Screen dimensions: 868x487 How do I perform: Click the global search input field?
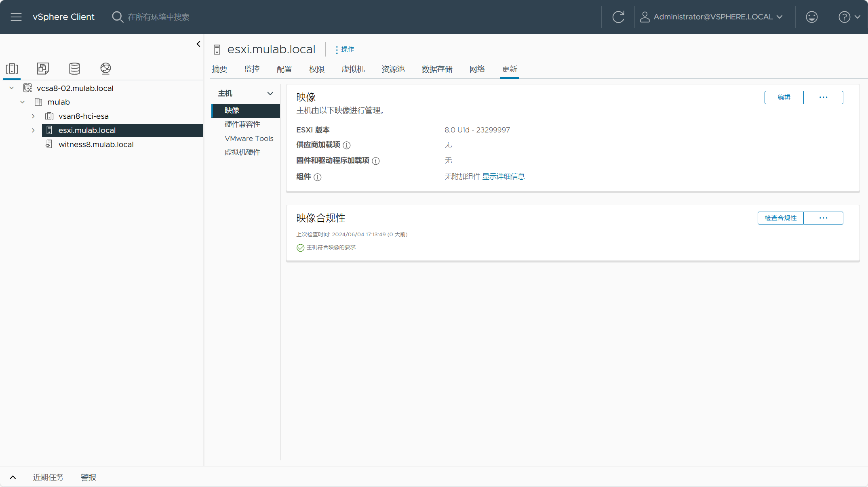click(x=158, y=17)
